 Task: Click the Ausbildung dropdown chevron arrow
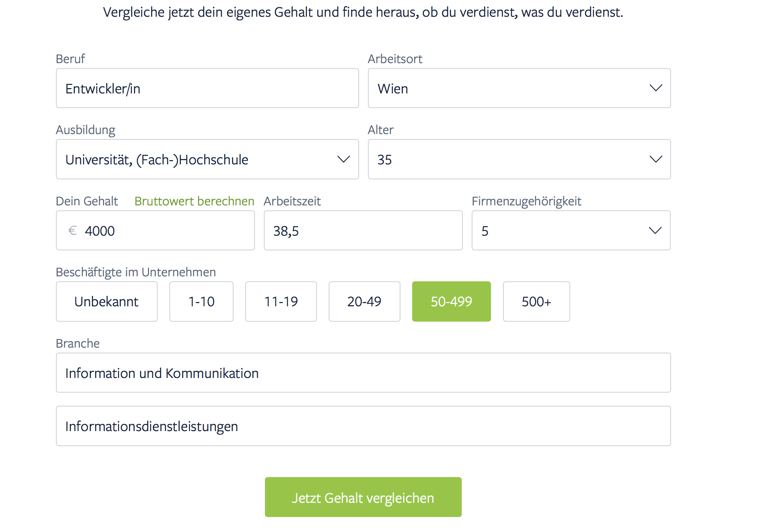tap(344, 159)
